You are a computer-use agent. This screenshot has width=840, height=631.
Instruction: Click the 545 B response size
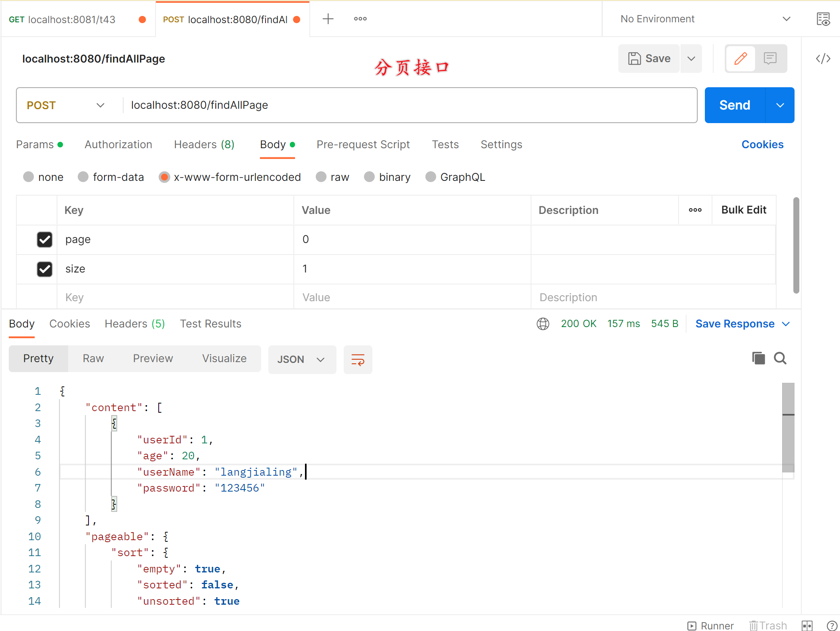click(x=665, y=324)
